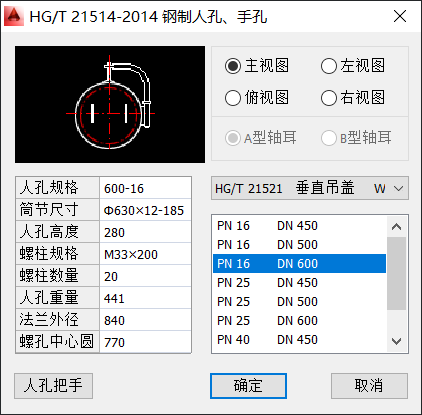This screenshot has height=415, width=422.
Task: Select the 主视图 radio button
Action: tap(257, 66)
